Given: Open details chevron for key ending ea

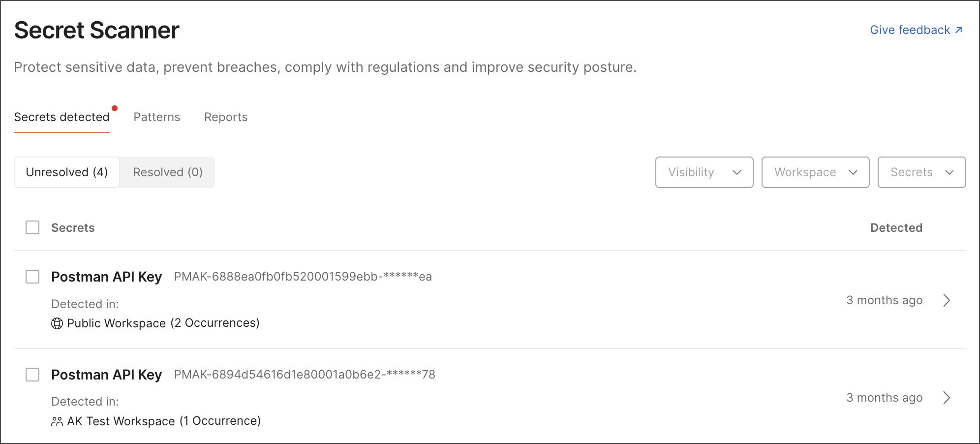Looking at the screenshot, I should click(x=947, y=300).
